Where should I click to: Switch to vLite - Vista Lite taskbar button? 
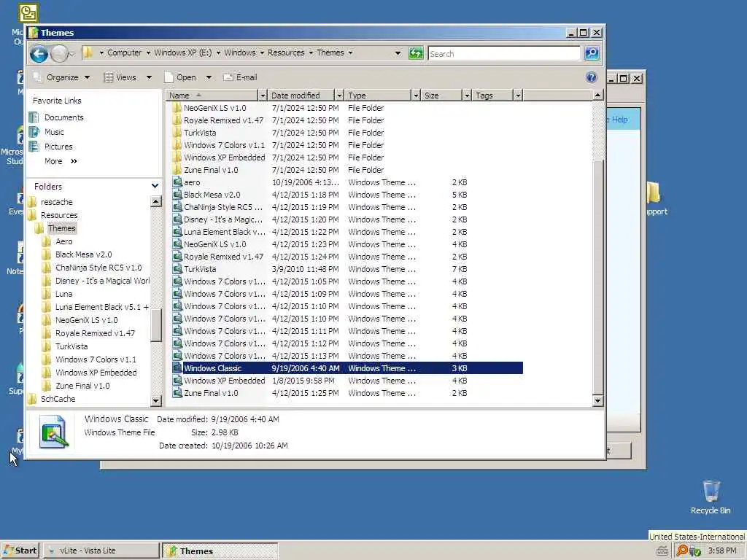(101, 551)
